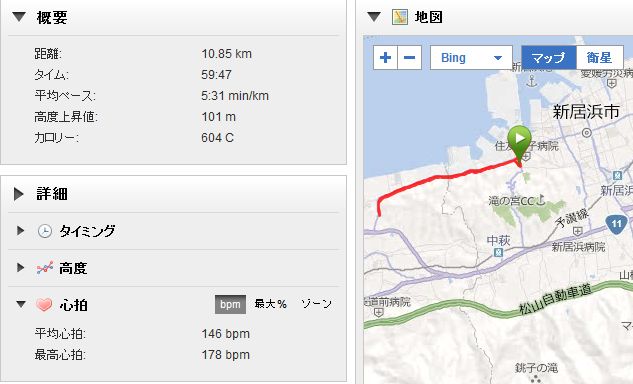Click the heart icon beside 心拍
This screenshot has width=633, height=384.
click(x=44, y=304)
